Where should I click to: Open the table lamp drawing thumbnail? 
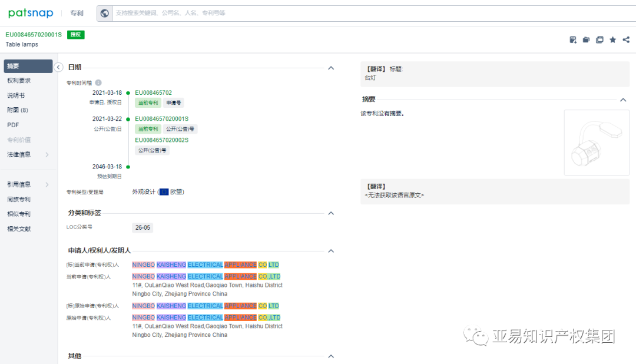pos(597,143)
